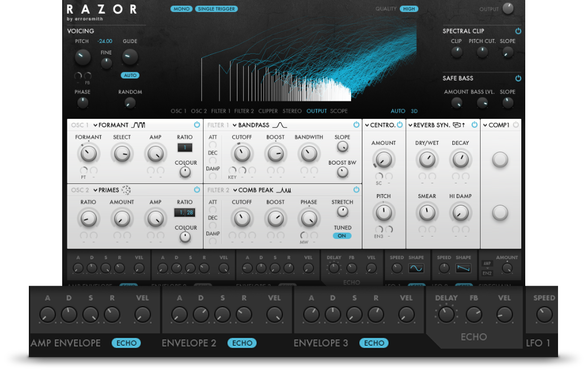This screenshot has width=588, height=382.
Task: Toggle OSC 1 power icon
Action: (x=197, y=125)
